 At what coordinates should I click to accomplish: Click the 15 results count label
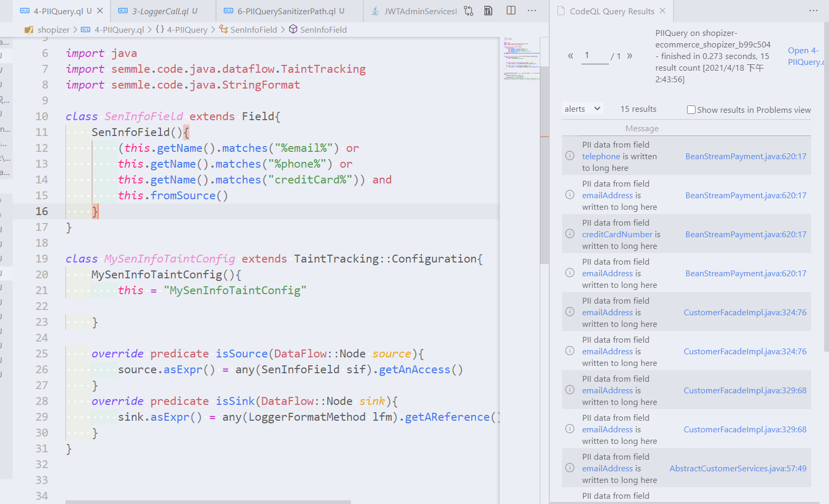tap(639, 109)
